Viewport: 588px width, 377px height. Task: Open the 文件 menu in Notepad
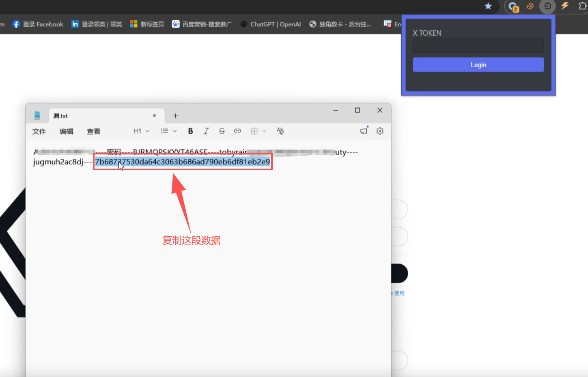39,131
